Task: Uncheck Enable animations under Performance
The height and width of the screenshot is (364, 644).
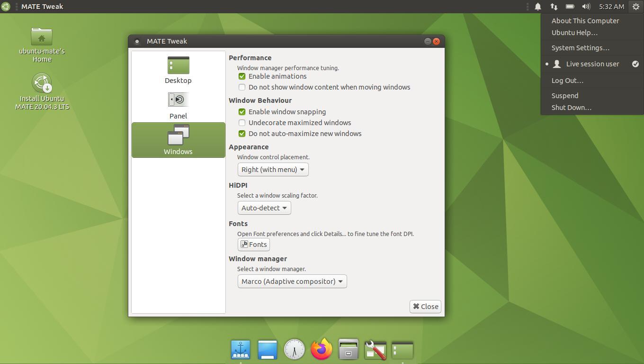Action: click(242, 76)
